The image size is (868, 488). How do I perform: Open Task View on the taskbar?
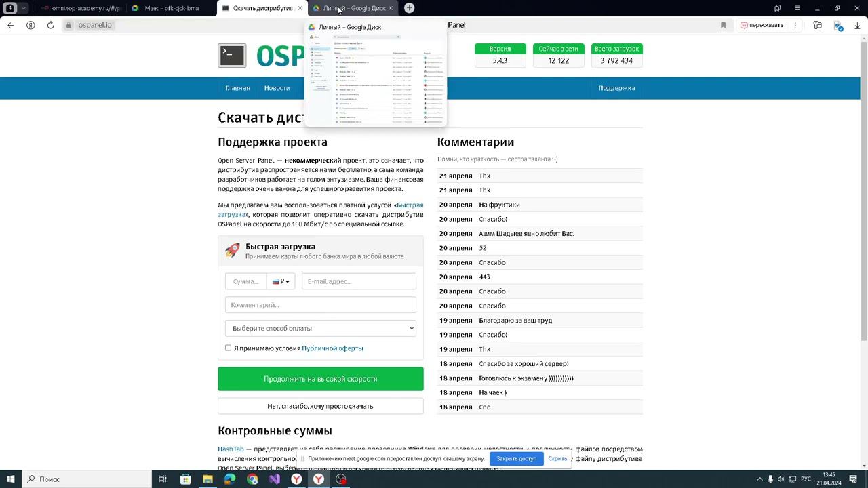pos(163,479)
